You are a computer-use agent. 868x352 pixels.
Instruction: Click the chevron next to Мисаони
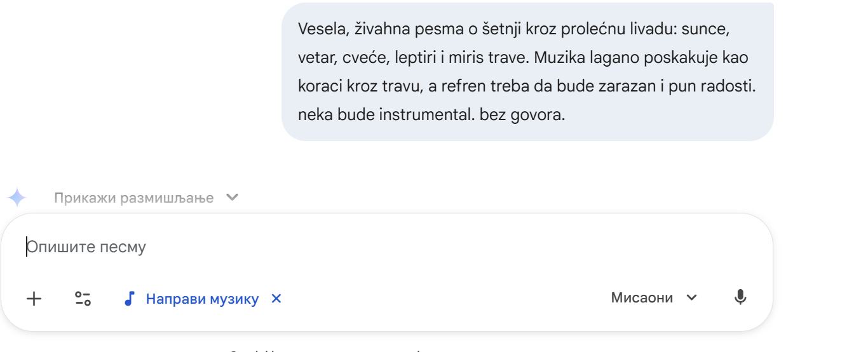pos(692,298)
